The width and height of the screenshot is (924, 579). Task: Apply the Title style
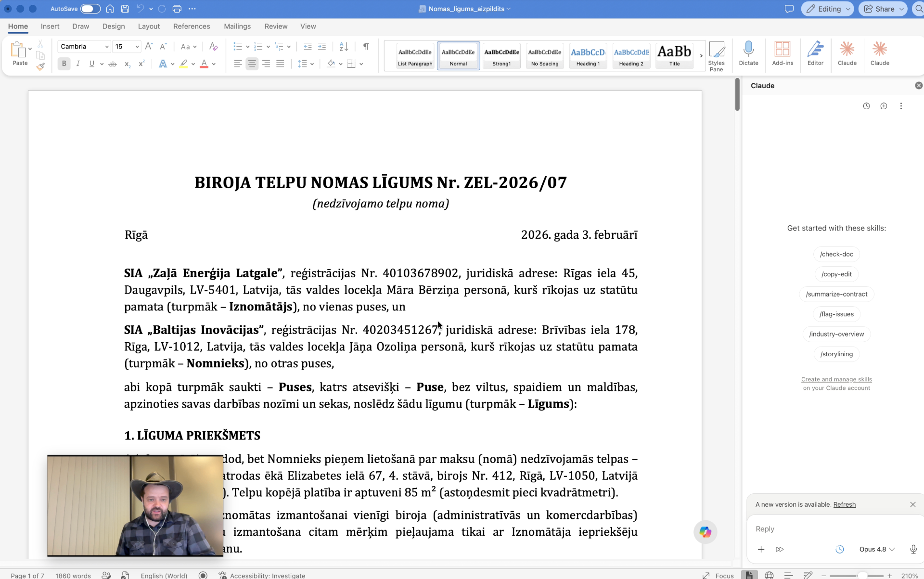point(674,56)
